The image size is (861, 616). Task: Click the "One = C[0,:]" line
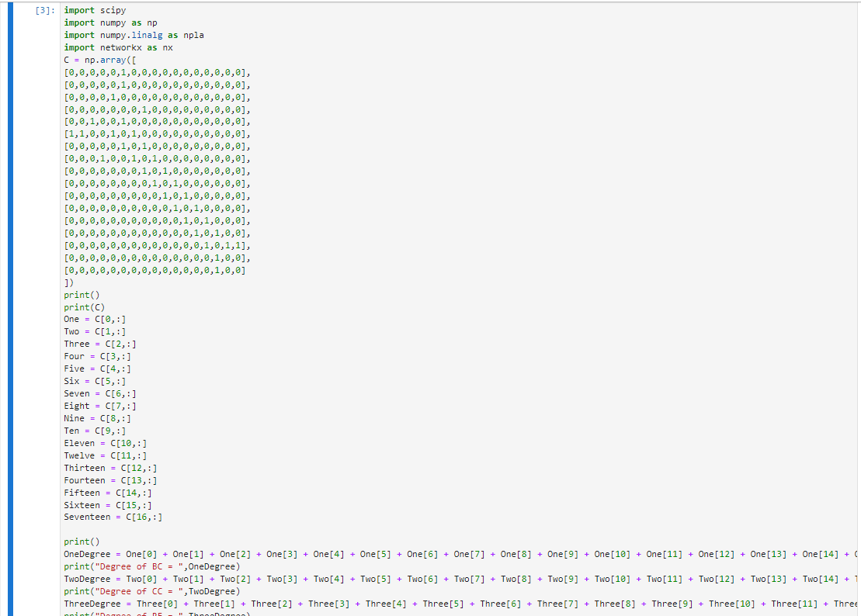(95, 319)
